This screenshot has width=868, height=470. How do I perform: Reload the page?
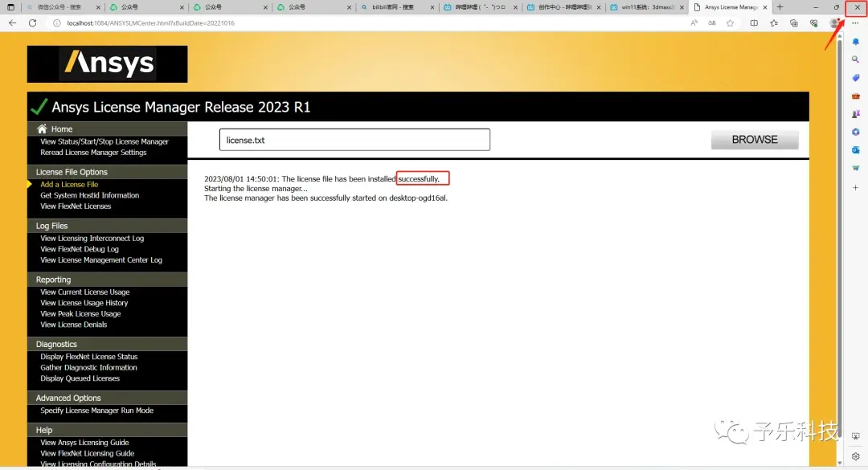(33, 23)
